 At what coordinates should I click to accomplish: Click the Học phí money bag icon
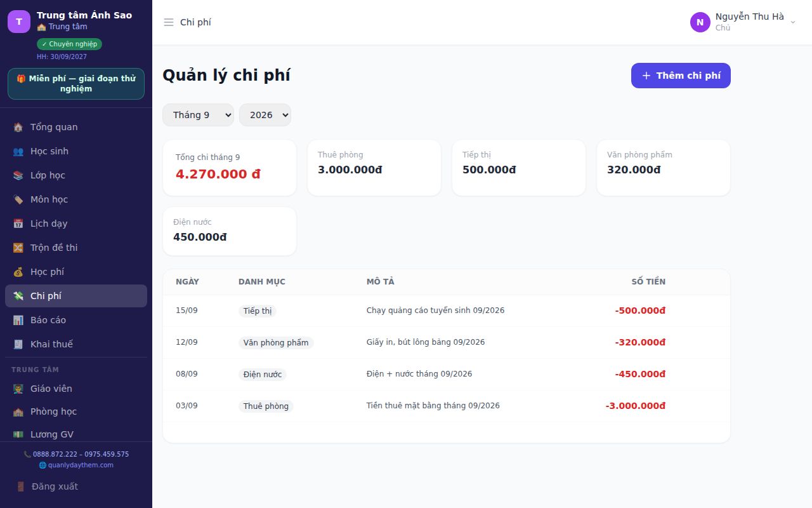coord(18,272)
